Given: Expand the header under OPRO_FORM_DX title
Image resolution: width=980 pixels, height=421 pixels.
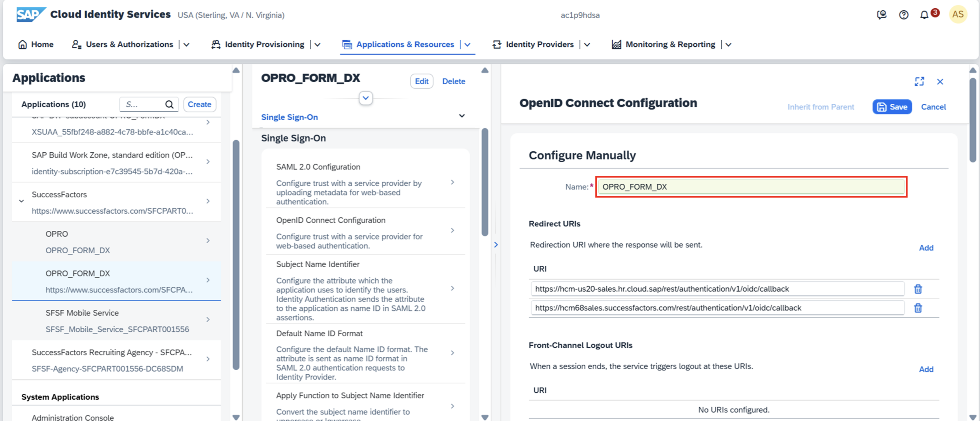Looking at the screenshot, I should [x=365, y=98].
